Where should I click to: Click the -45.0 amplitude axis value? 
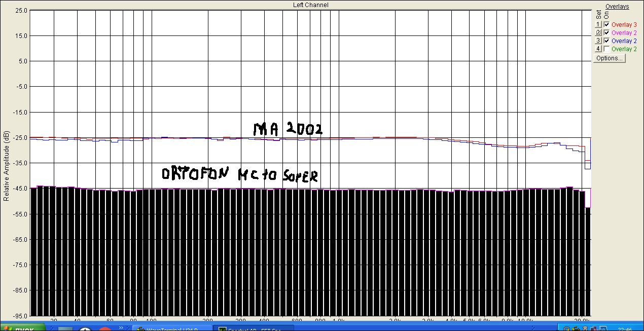(20, 189)
